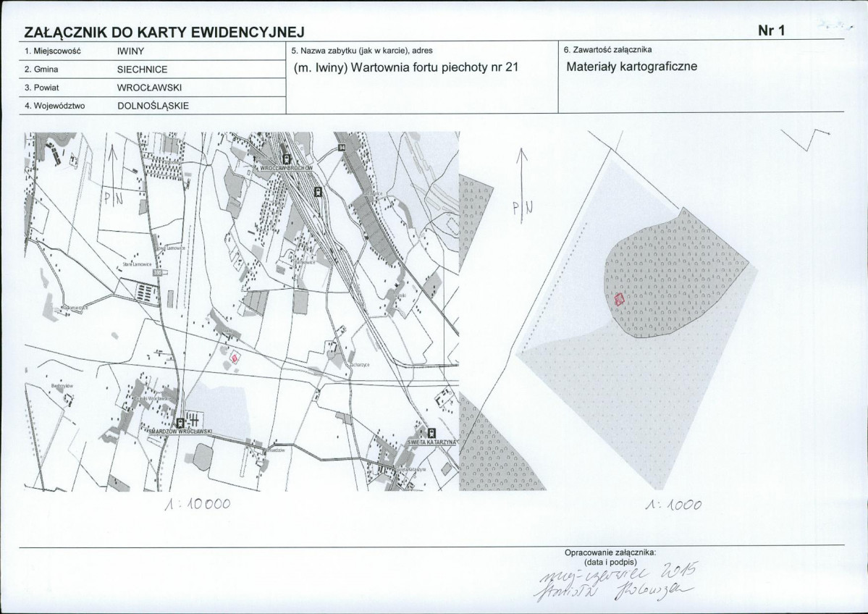Click the road number 94 shield
Image resolution: width=868 pixels, height=614 pixels.
click(340, 148)
